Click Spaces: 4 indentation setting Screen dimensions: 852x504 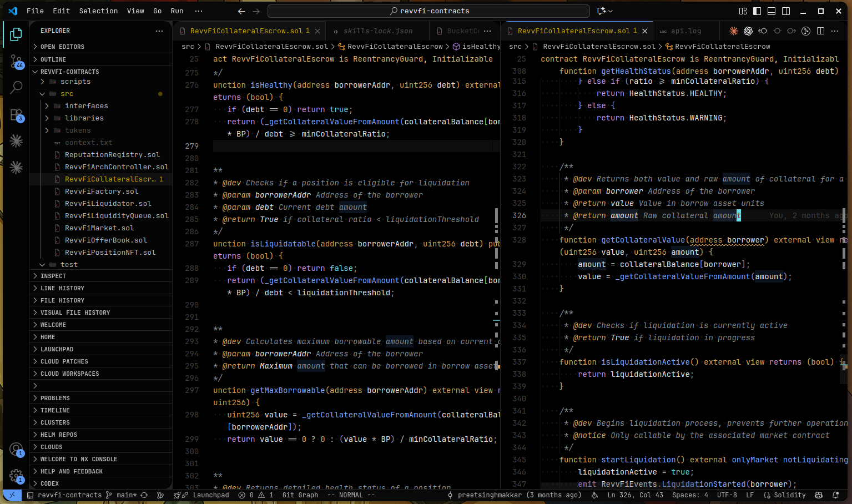(690, 495)
